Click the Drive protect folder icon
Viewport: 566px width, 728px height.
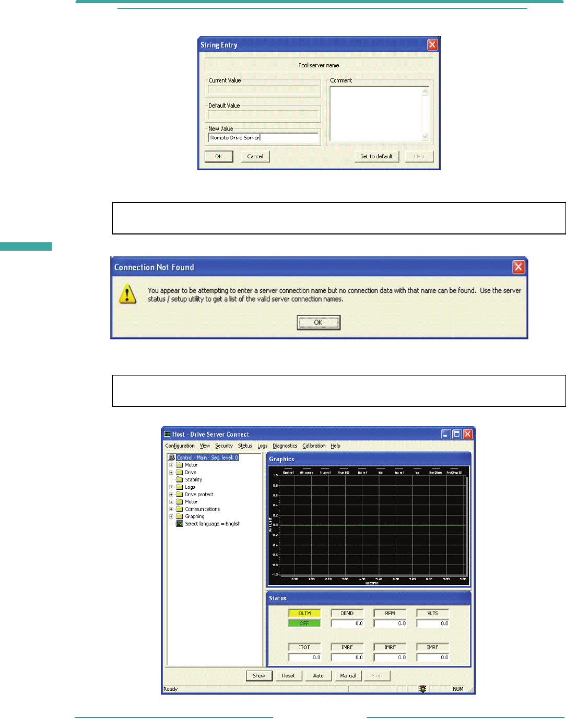coord(180,494)
